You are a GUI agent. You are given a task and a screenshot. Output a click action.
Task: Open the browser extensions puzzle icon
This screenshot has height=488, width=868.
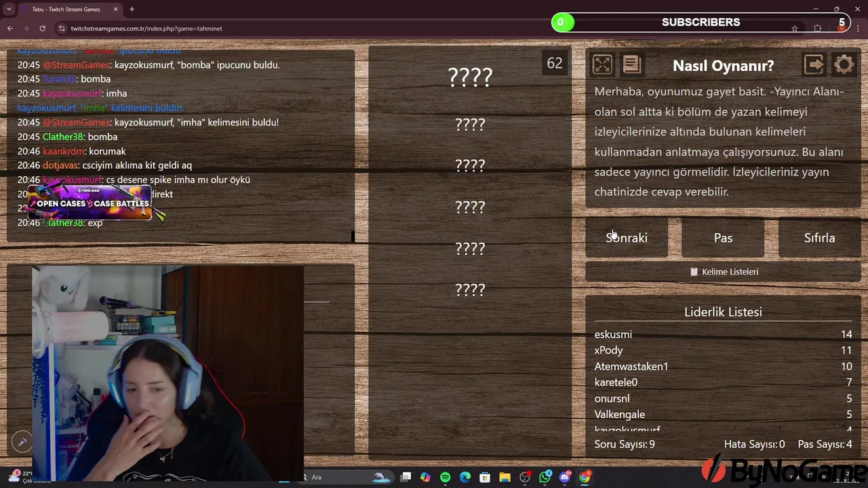tap(817, 28)
